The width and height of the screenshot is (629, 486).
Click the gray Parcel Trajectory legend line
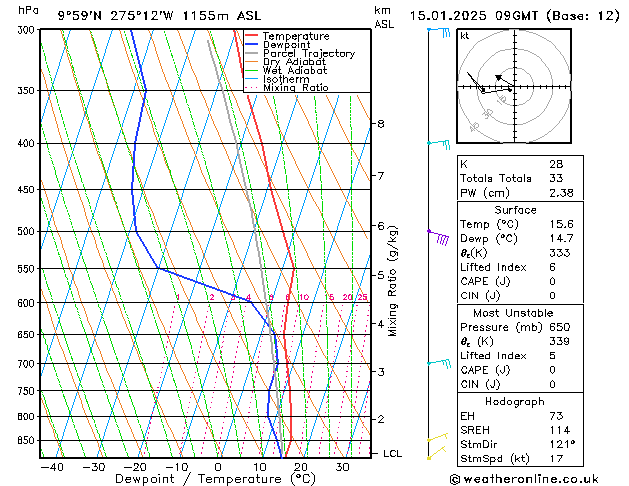pyautogui.click(x=252, y=53)
